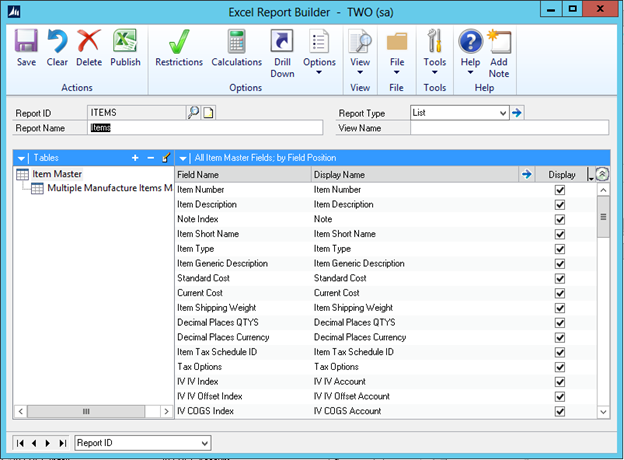Click the Clear undo-arrow icon
The height and width of the screenshot is (460, 624).
pyautogui.click(x=57, y=41)
